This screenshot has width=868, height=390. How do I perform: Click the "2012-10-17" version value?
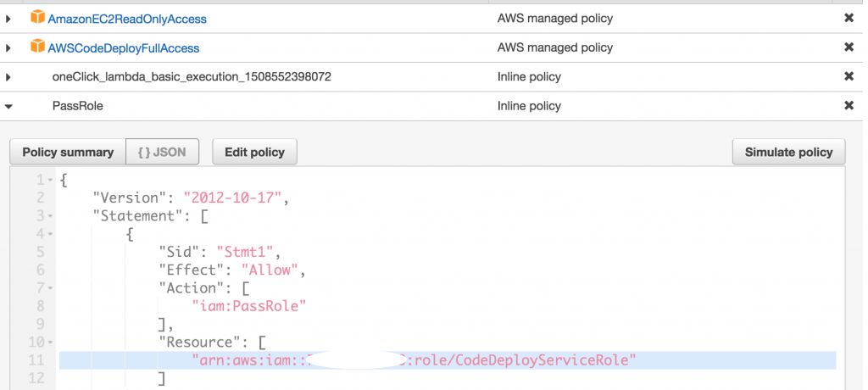tap(234, 198)
